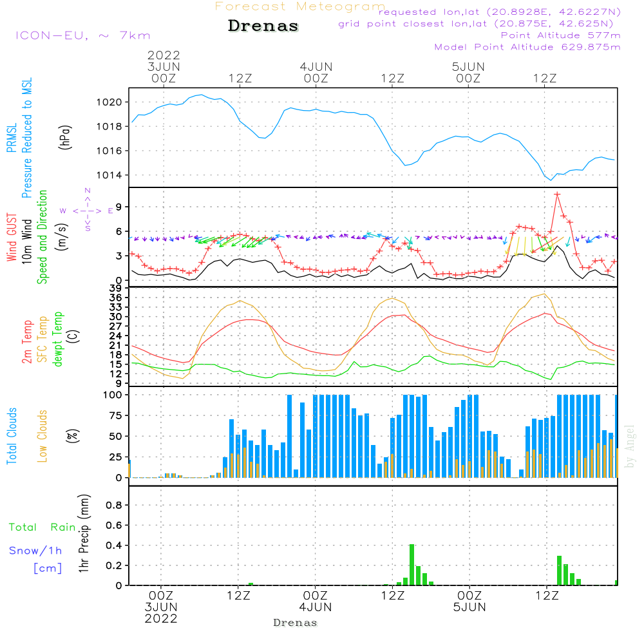Click the '(C)' temperature unit label
644x644 pixels.
[73, 336]
